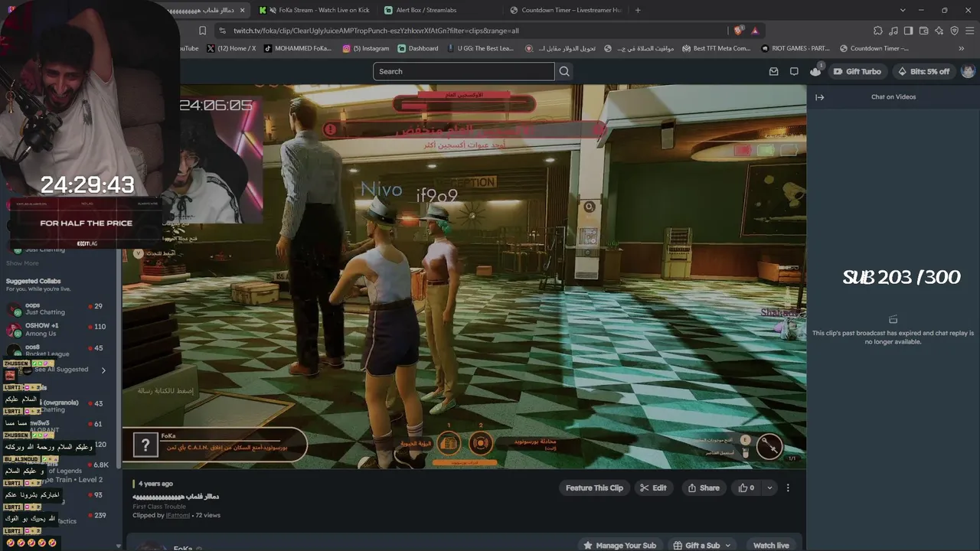
Task: Open media control music note icon
Action: coord(893,31)
